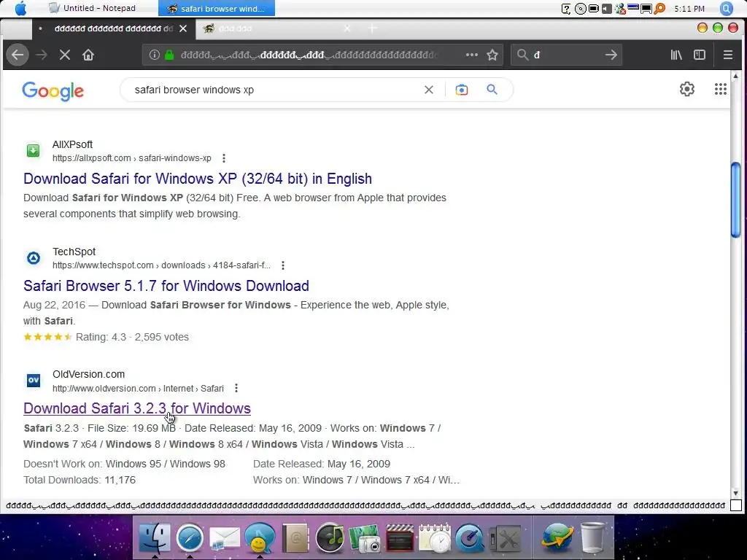Click the green padlock security icon
This screenshot has height=560, width=747.
(169, 55)
